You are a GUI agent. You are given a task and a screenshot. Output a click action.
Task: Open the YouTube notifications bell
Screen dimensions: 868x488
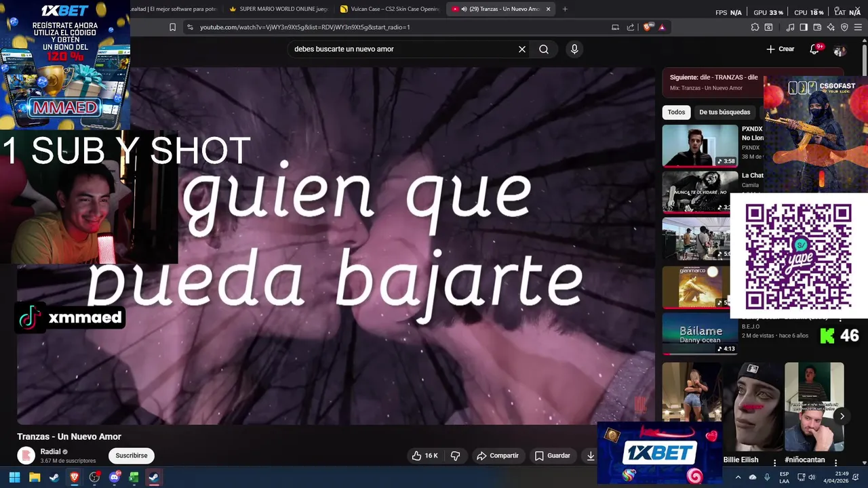tap(815, 49)
